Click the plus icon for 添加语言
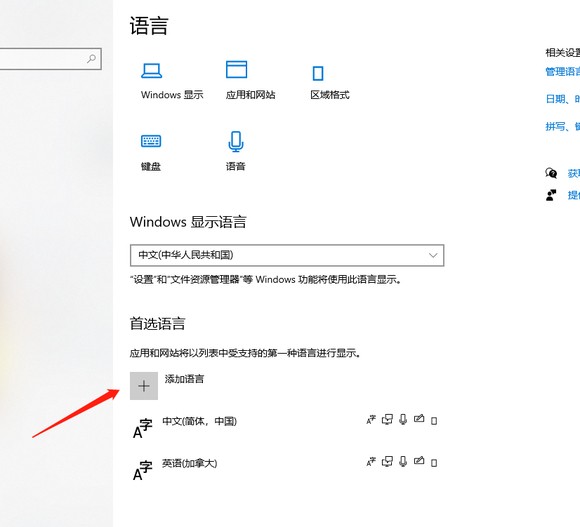 [x=144, y=386]
